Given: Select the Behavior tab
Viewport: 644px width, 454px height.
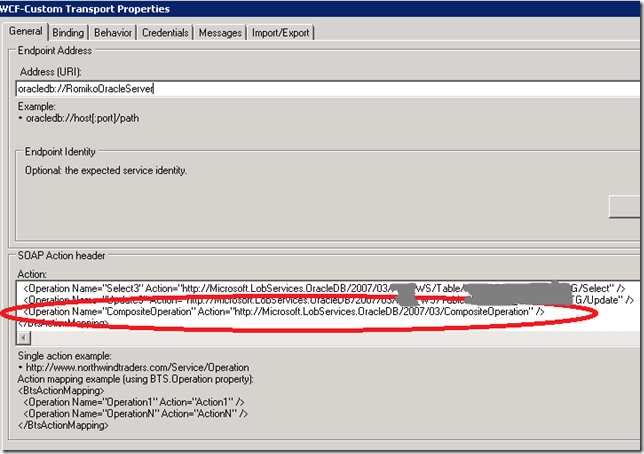Looking at the screenshot, I should (113, 33).
